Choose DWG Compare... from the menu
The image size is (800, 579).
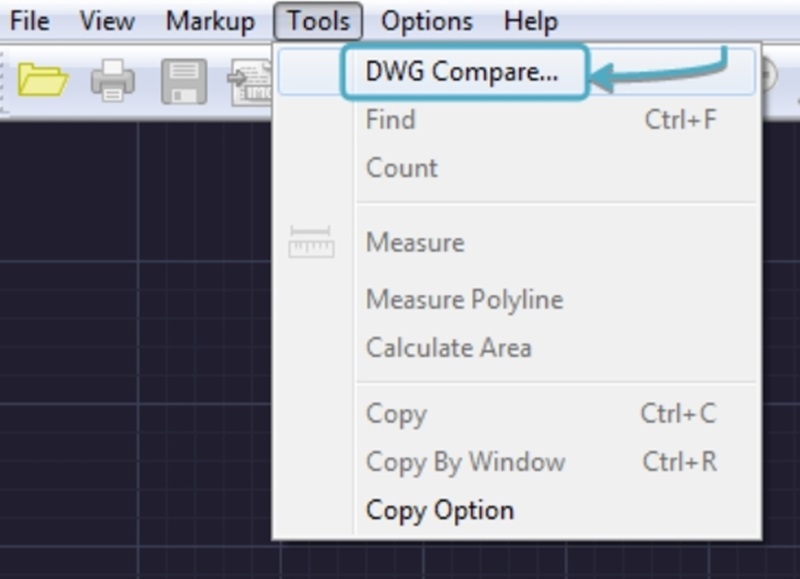click(461, 72)
